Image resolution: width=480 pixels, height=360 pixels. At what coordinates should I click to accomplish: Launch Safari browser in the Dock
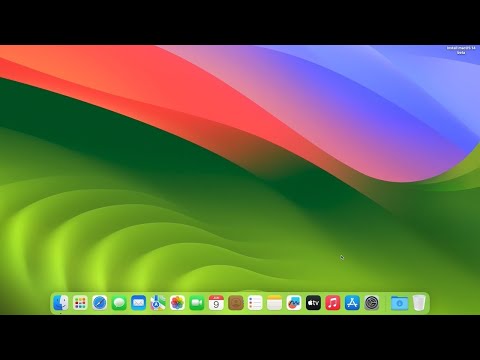point(99,303)
